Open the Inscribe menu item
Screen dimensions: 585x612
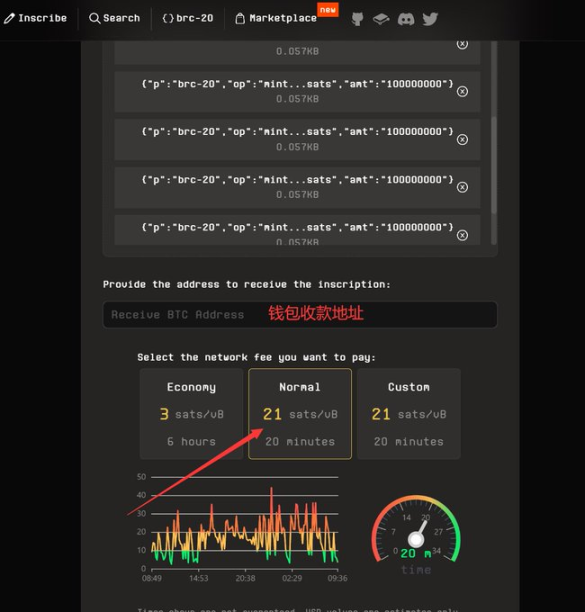tap(36, 18)
